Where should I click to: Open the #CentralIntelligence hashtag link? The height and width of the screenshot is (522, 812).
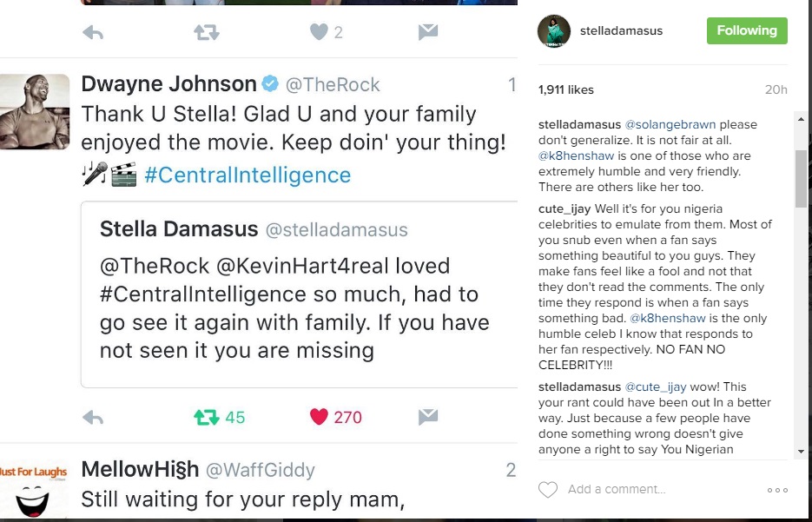pos(248,175)
